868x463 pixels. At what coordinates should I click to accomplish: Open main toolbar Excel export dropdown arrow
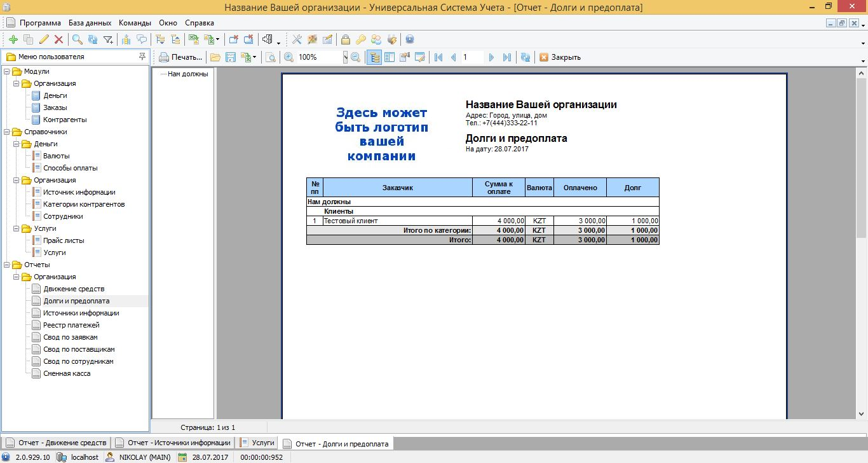[217, 39]
